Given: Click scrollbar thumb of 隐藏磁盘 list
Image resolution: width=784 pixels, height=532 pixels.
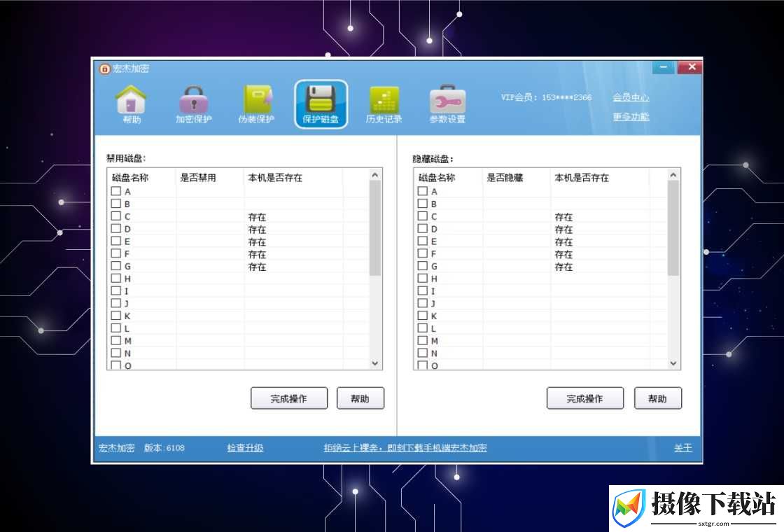Looking at the screenshot, I should 673,228.
